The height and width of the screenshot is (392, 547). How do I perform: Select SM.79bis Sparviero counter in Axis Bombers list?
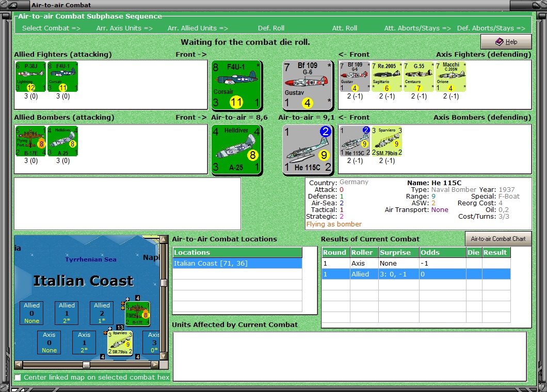(x=387, y=141)
